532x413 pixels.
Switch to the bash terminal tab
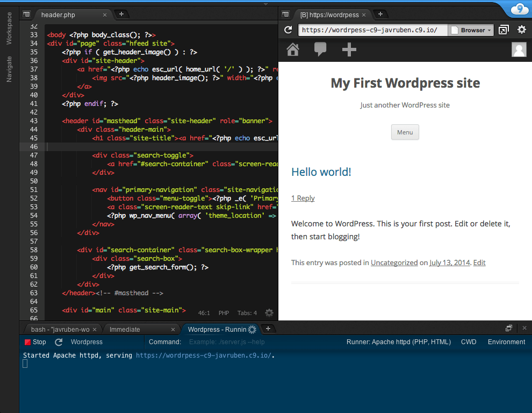click(60, 330)
